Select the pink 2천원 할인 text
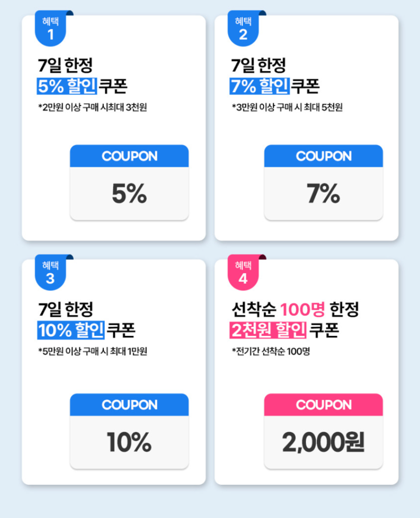 pos(268,330)
